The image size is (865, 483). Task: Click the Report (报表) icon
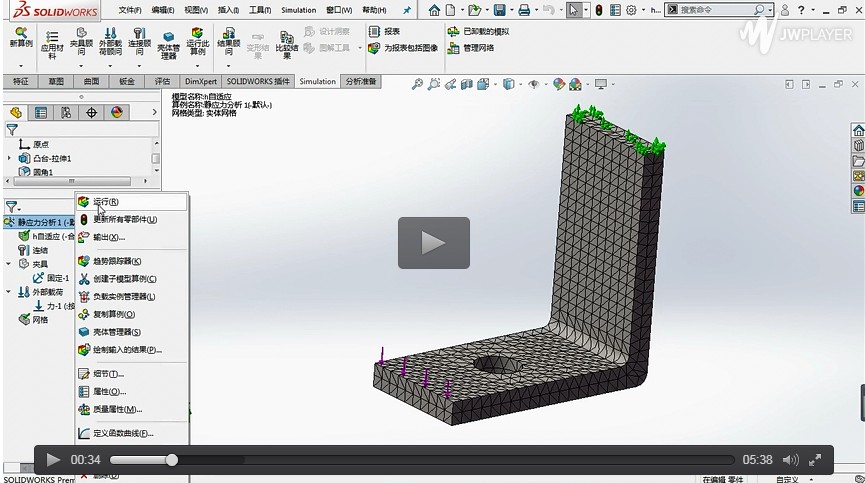[x=375, y=32]
